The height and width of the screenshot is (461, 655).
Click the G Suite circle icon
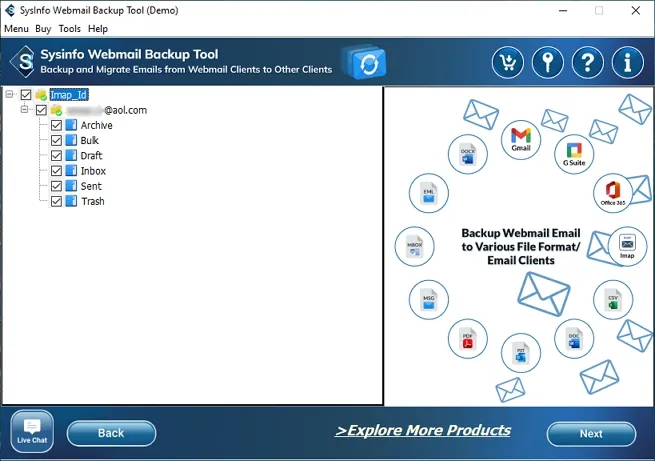(574, 154)
